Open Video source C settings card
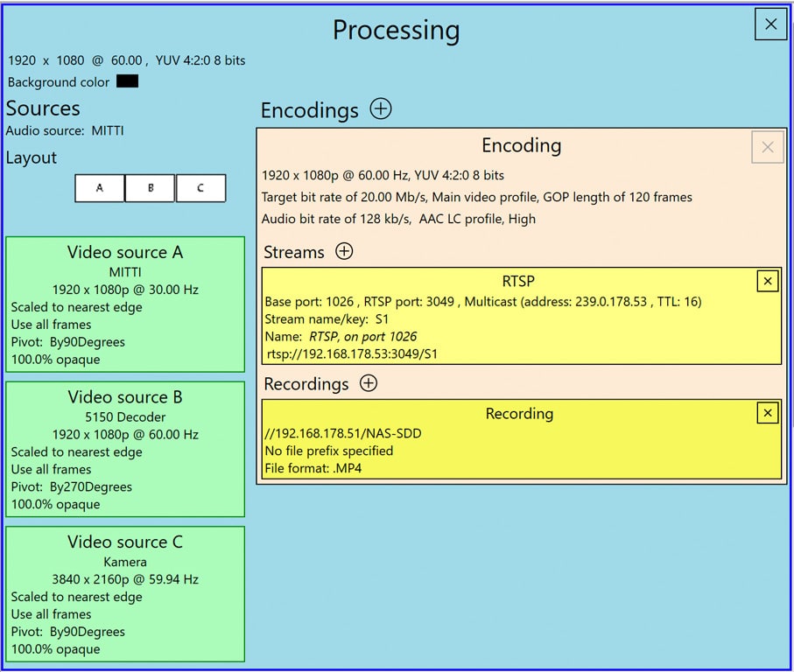Viewport: 794px width, 672px height. 125,594
